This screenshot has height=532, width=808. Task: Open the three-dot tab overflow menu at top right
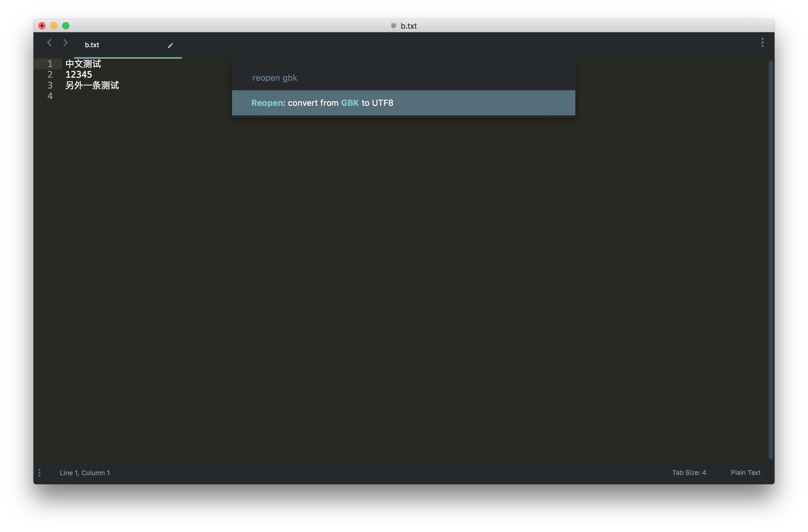tap(762, 42)
